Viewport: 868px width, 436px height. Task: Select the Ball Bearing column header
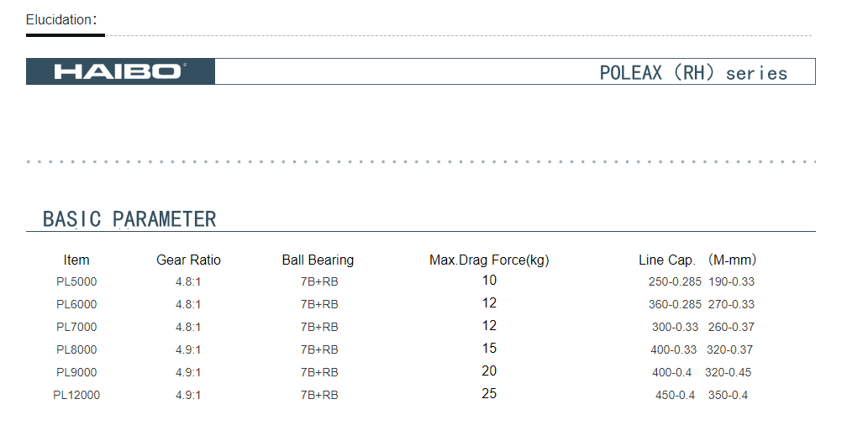(318, 260)
